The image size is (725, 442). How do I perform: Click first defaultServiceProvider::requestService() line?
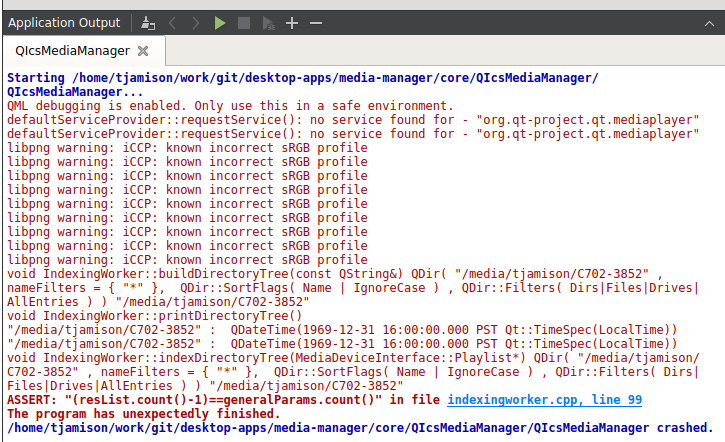pos(353,120)
